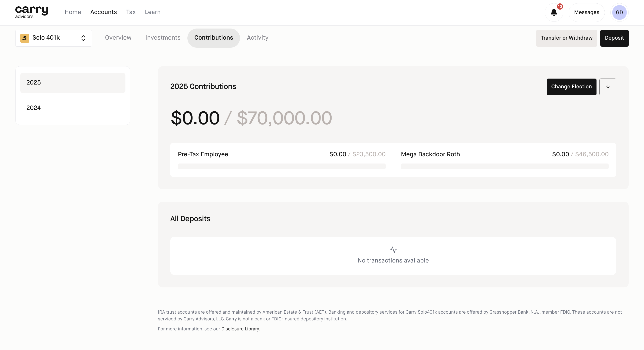Open the Tax menu item
644x350 pixels.
click(x=131, y=12)
